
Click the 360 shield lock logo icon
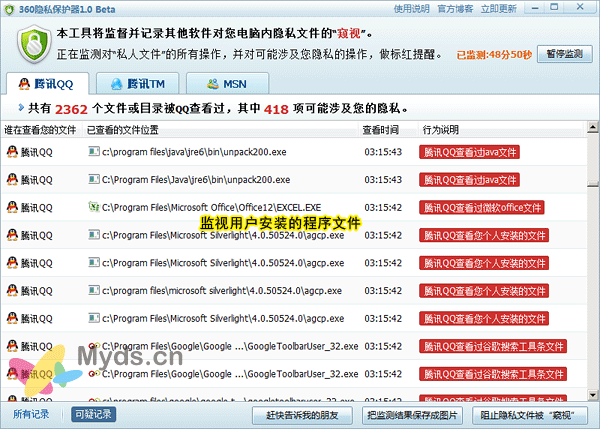pyautogui.click(x=34, y=44)
